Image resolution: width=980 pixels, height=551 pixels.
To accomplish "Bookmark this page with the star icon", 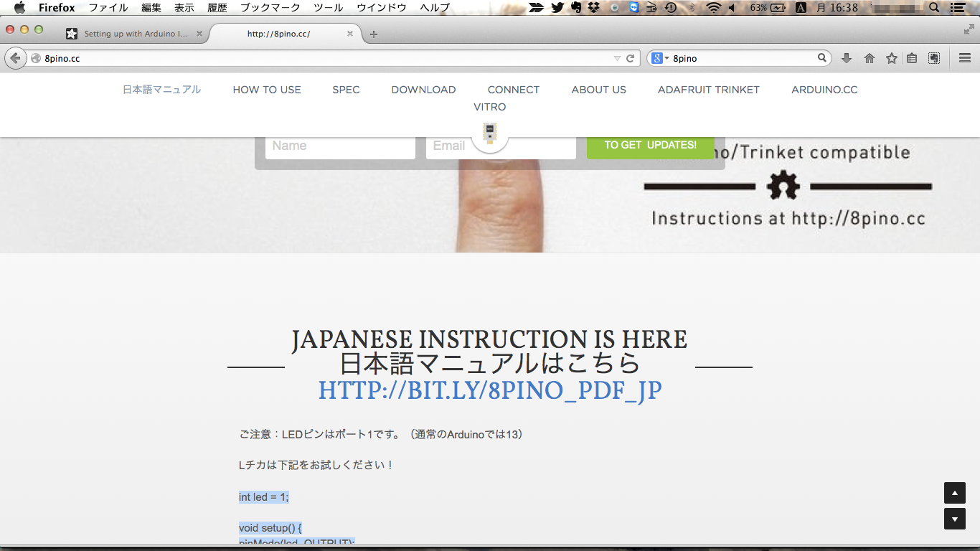I will click(x=891, y=59).
